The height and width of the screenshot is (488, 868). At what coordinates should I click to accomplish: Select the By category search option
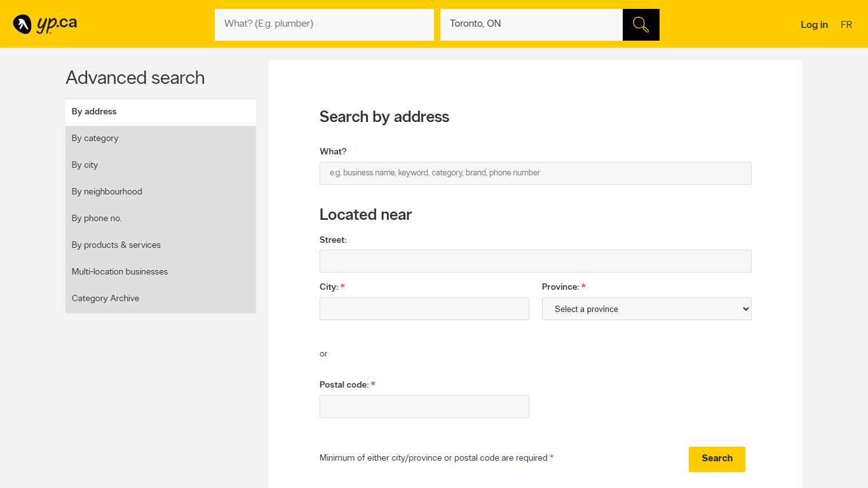[95, 138]
